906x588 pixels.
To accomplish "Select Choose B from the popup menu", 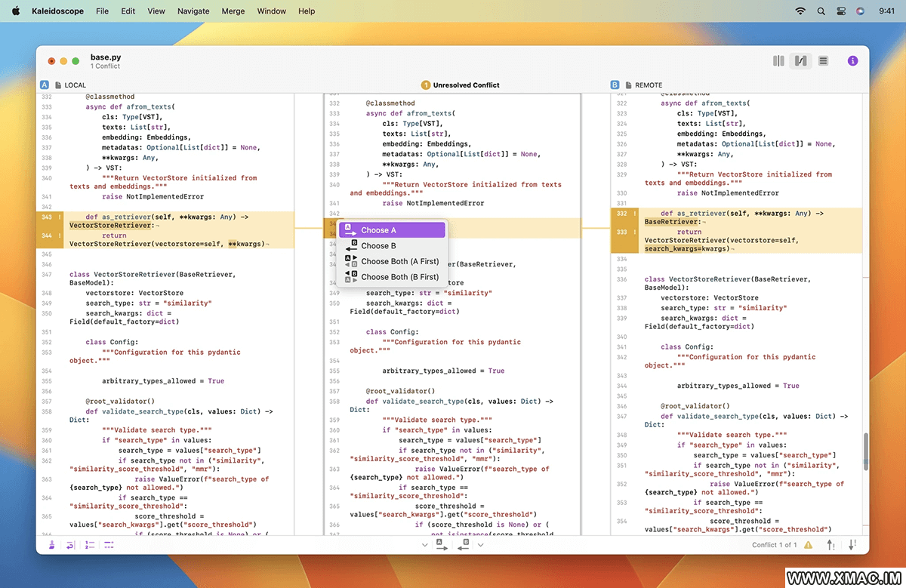I will (x=392, y=245).
